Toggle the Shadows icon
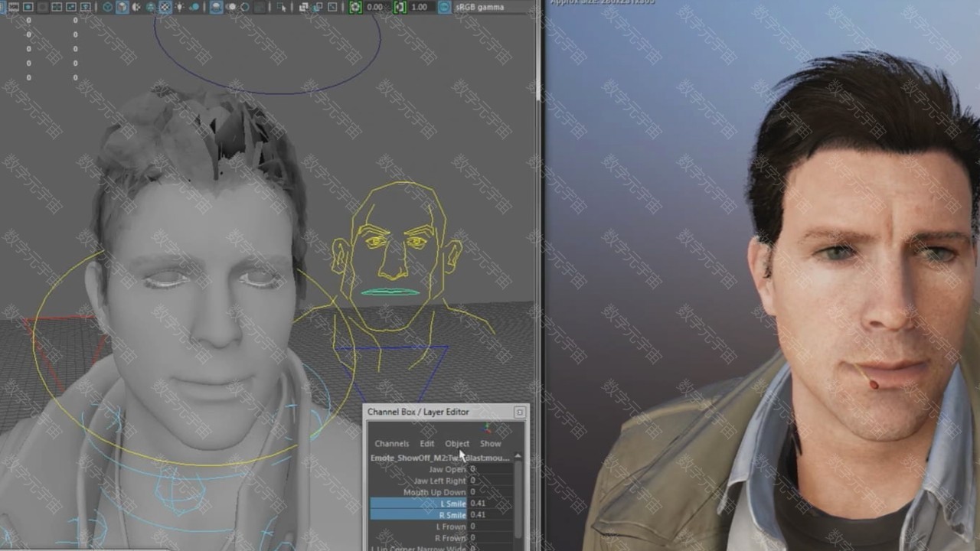The height and width of the screenshot is (551, 980). (x=194, y=7)
